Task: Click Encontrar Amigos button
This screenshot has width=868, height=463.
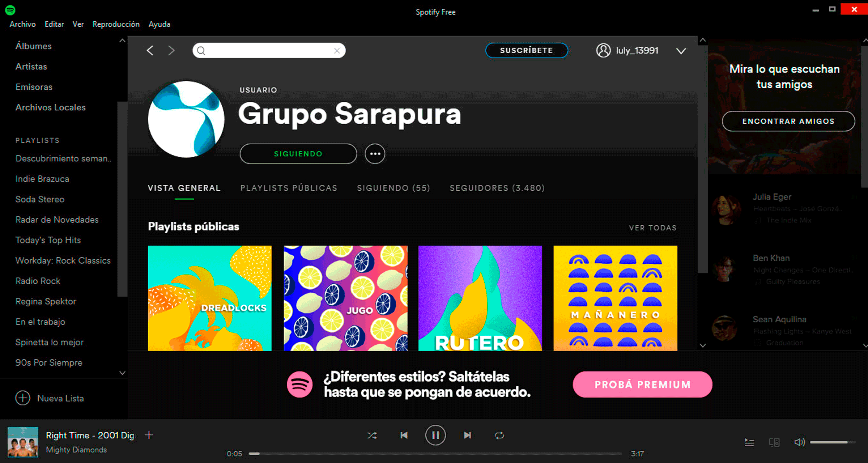Action: [788, 121]
